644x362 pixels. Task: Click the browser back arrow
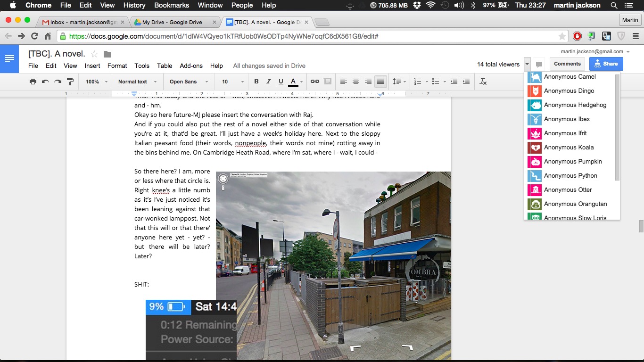pyautogui.click(x=8, y=36)
